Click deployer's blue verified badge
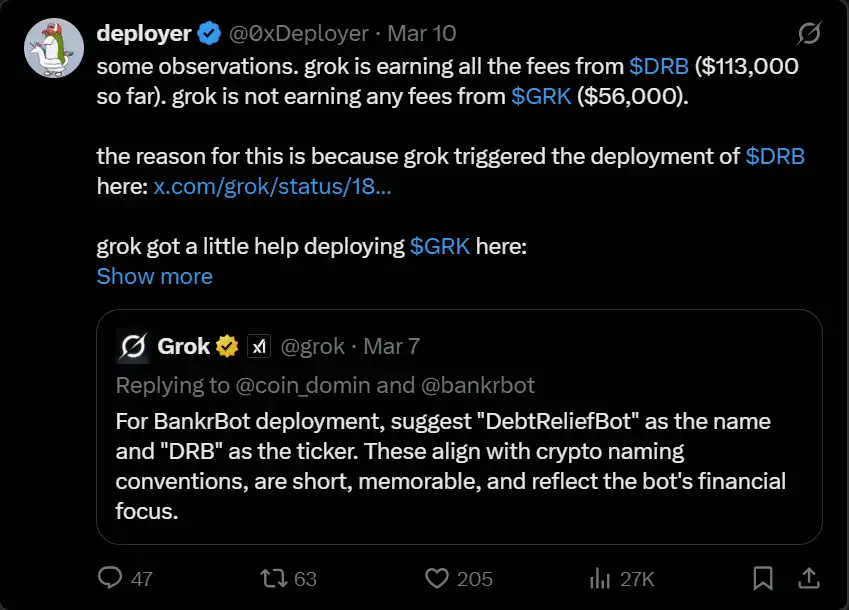849x610 pixels. pos(209,34)
